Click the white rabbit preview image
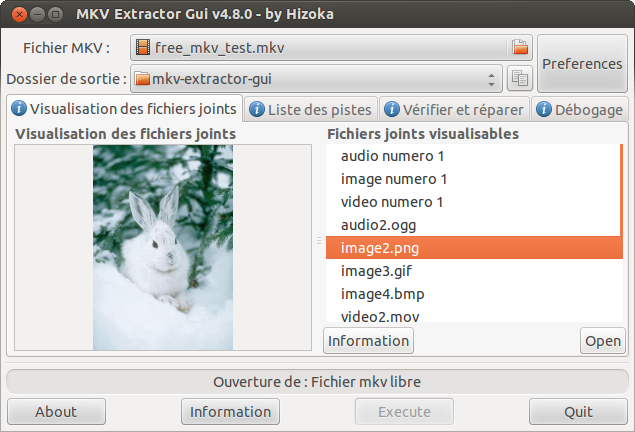 (162, 246)
